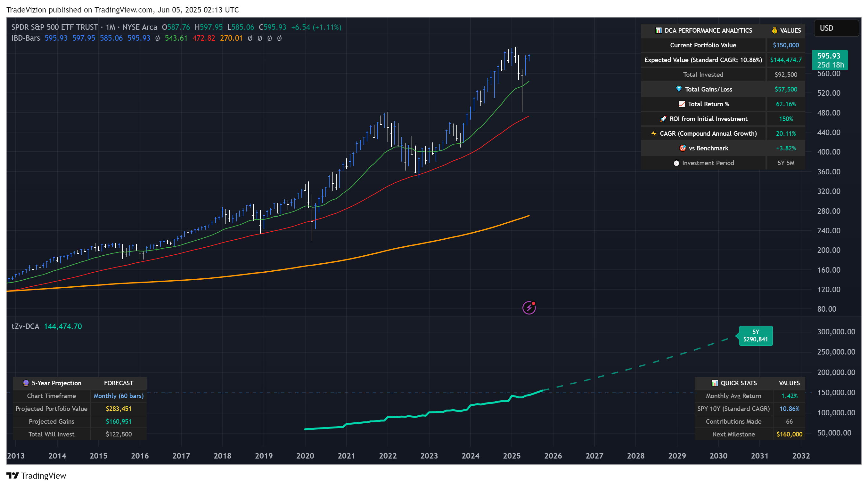The image size is (868, 487).
Task: Click the ROI 150% value
Action: (x=785, y=119)
